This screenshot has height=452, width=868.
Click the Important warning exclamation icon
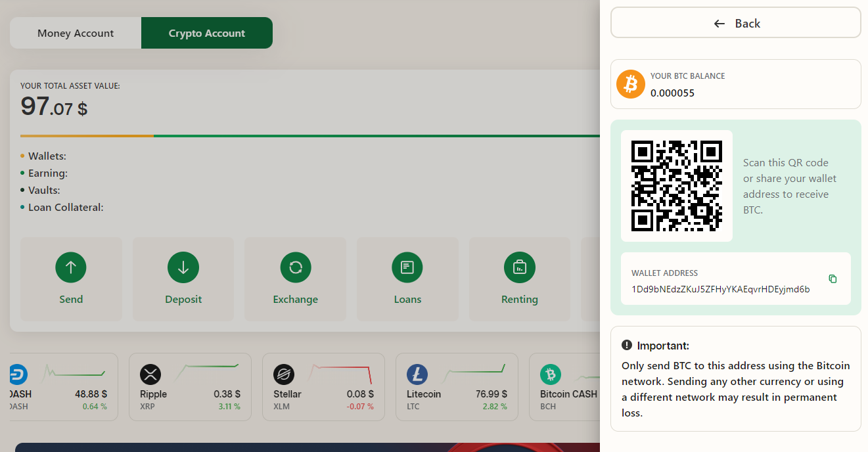[x=627, y=346]
